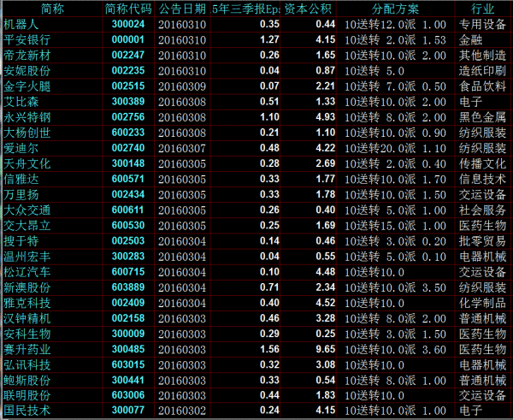Click industry cell 食品饮料
The height and width of the screenshot is (420, 513).
482,86
